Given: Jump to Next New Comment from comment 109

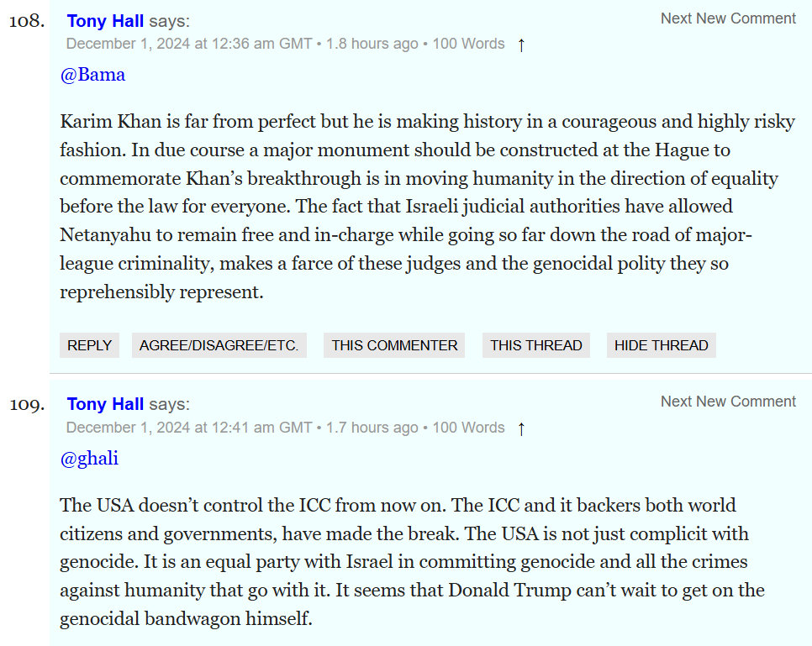Looking at the screenshot, I should tap(728, 402).
